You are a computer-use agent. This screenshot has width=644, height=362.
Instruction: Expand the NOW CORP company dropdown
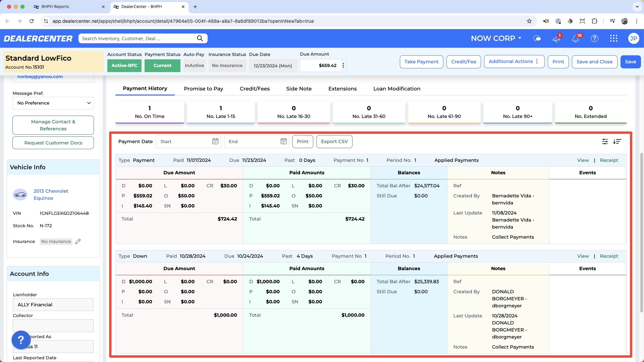496,38
